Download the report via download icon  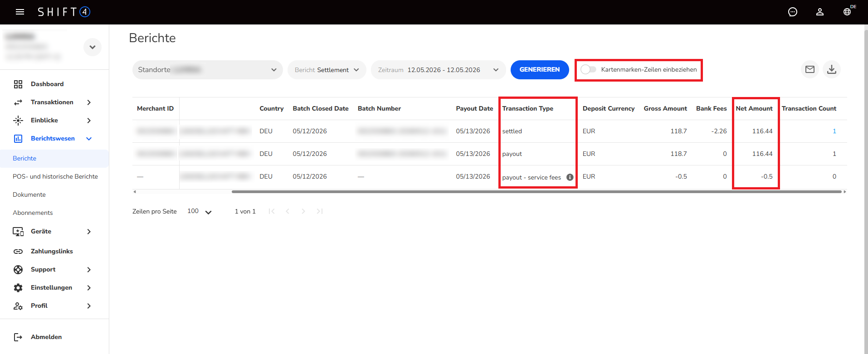point(832,69)
